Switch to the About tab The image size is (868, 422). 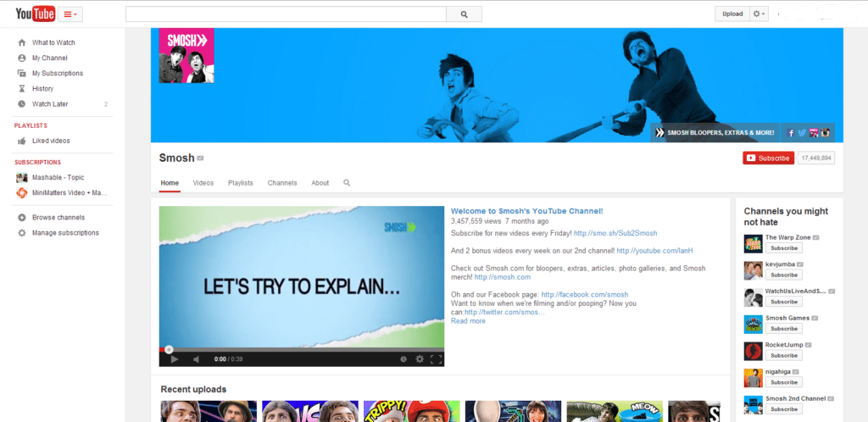click(x=320, y=183)
